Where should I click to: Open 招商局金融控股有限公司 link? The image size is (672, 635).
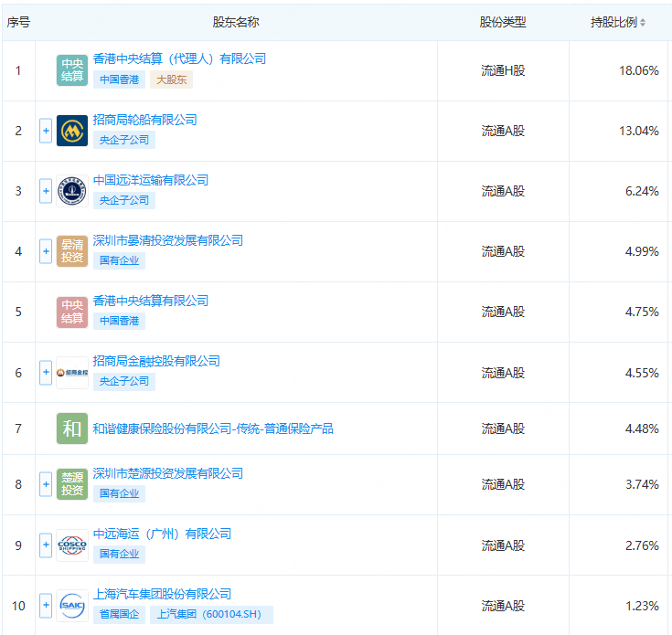pyautogui.click(x=156, y=361)
